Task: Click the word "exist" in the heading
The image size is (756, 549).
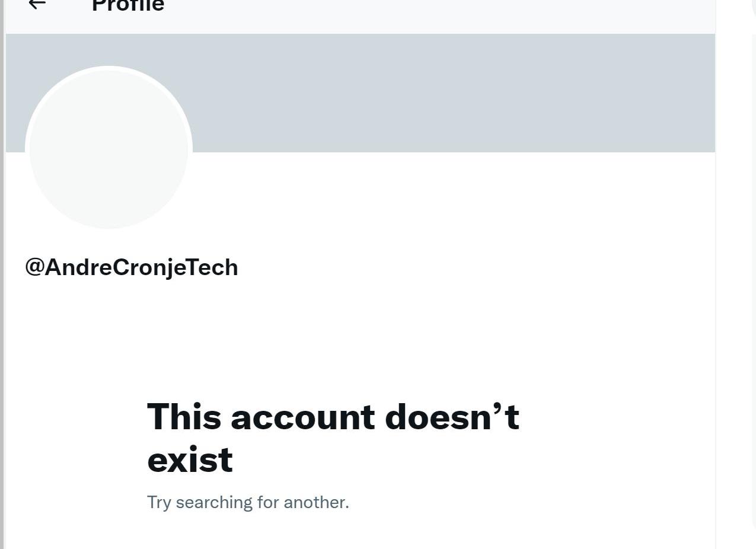Action: [190, 459]
